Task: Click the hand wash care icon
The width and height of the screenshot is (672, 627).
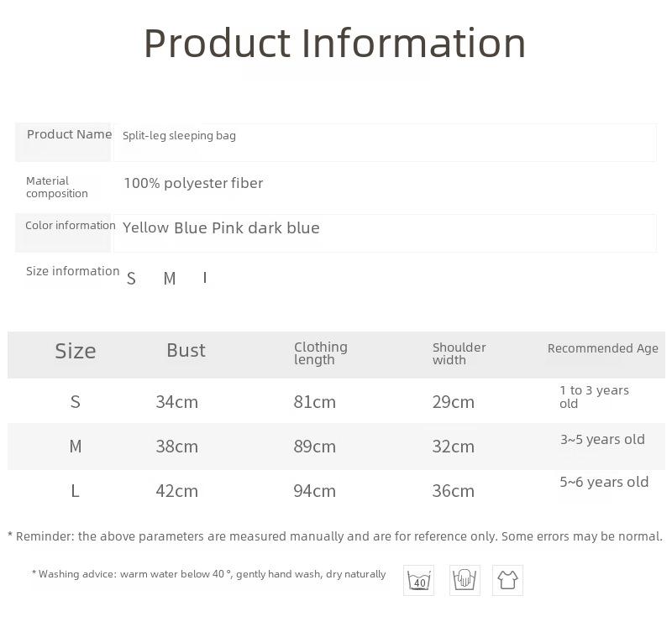Action: click(x=465, y=580)
